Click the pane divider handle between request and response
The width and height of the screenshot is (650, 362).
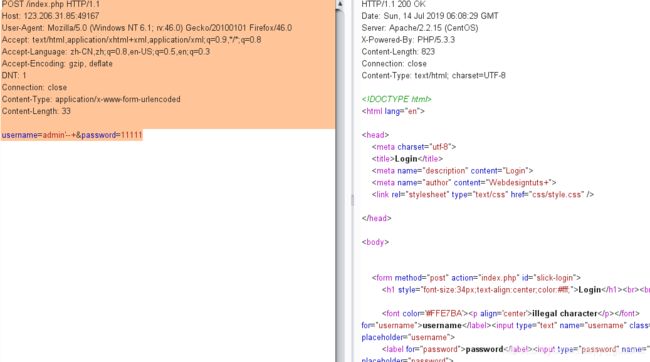pos(352,200)
